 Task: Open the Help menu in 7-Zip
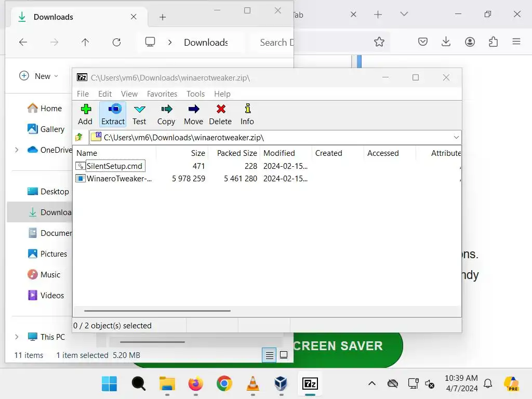222,94
